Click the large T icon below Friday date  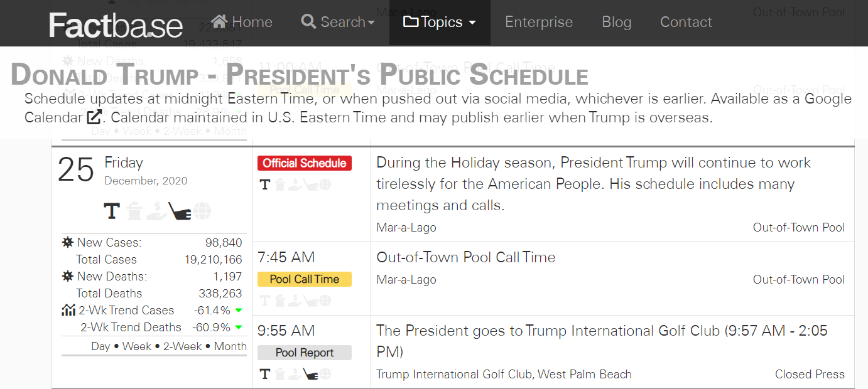112,211
